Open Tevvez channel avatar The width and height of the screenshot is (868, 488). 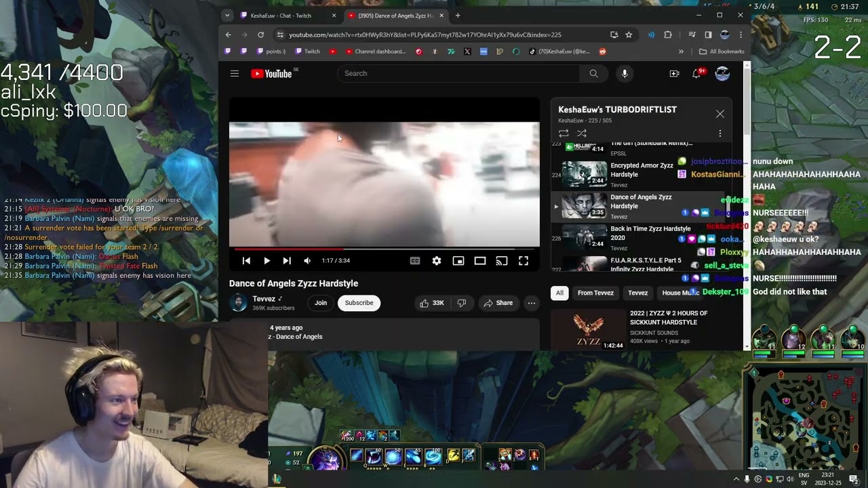(x=238, y=303)
